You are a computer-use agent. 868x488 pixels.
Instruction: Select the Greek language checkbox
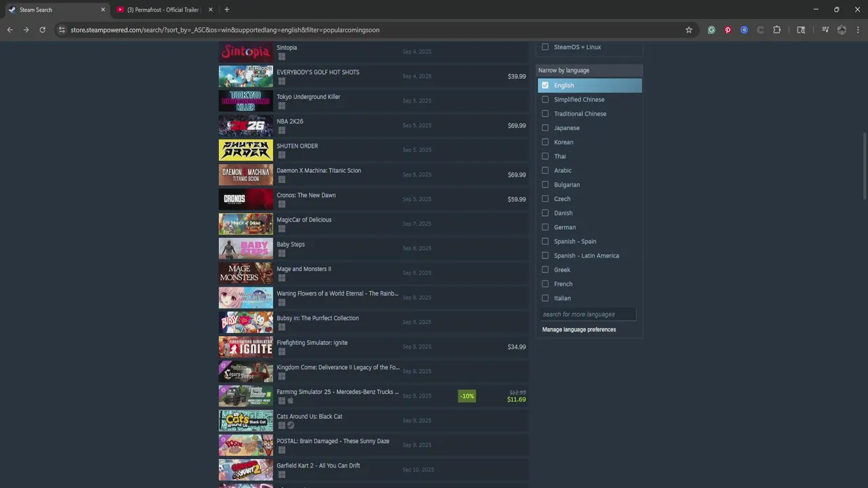tap(545, 270)
